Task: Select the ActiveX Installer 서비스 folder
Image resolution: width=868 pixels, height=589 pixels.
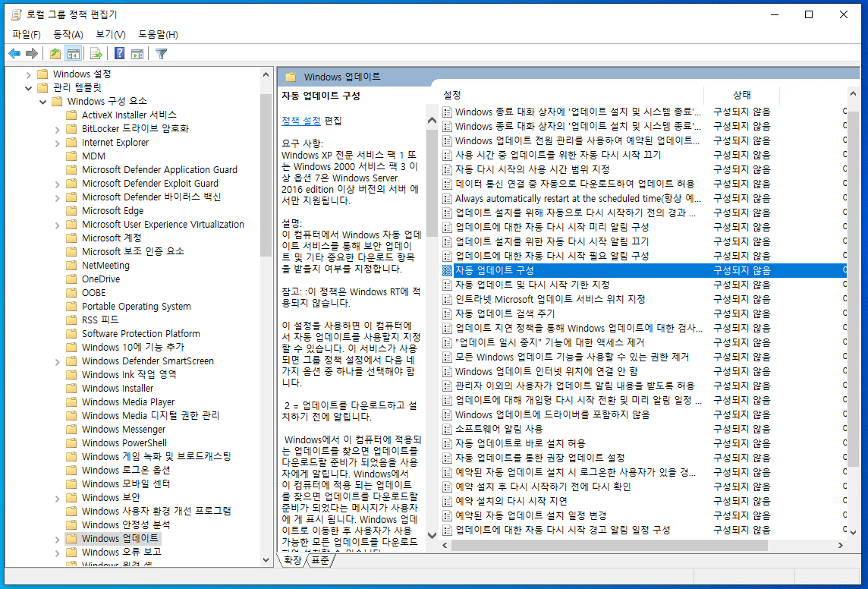Action: point(129,115)
